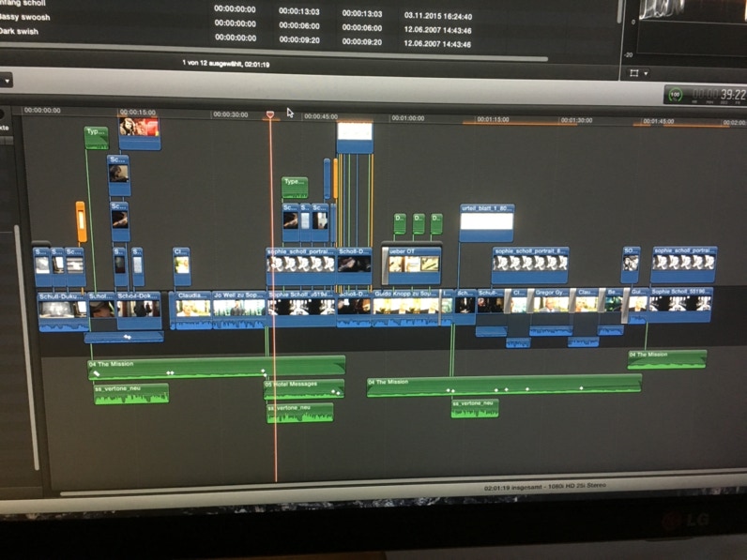Screen dimensions: 747x560
Task: Select the "Jo Weil zu Sop..." clip
Action: click(x=238, y=306)
